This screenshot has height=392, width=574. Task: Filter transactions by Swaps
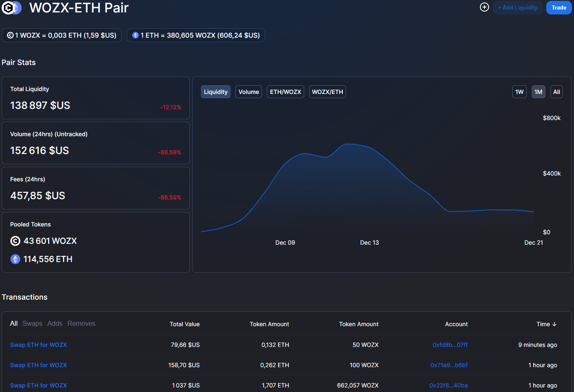[32, 324]
